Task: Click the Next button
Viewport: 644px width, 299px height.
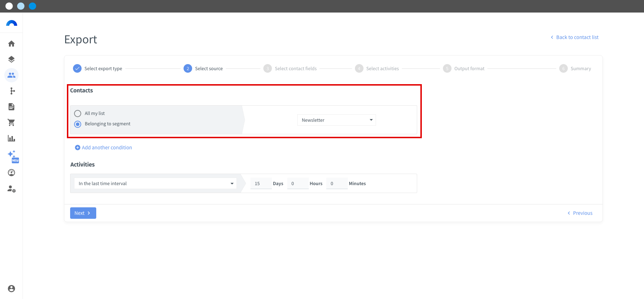Action: 83,213
